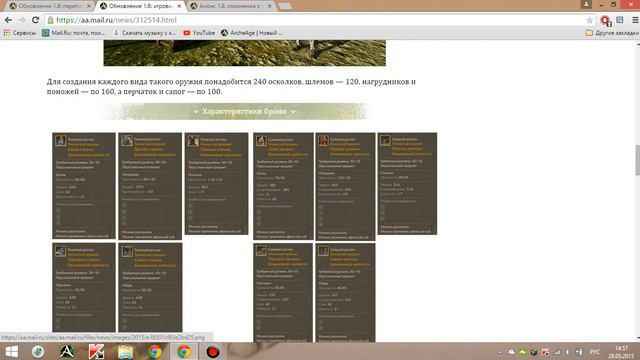The width and height of the screenshot is (640, 360).
Task: Launch the ArcheAge taskbar icon
Action: point(67,351)
